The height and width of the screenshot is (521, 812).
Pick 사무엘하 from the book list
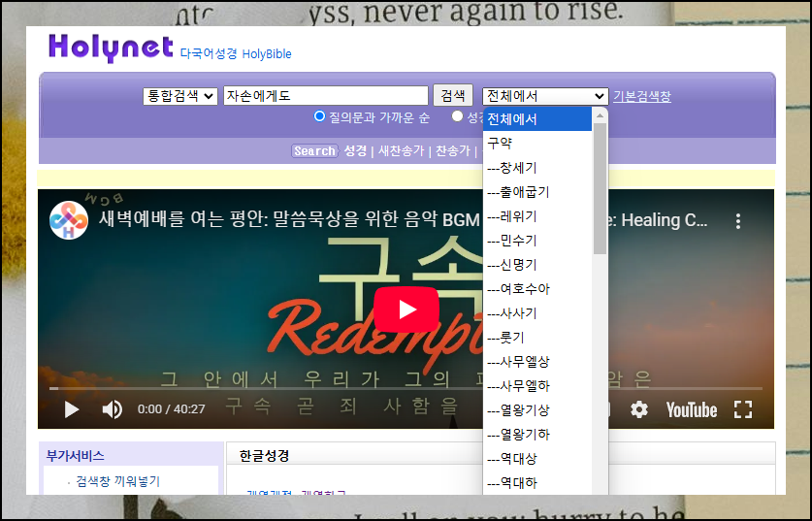(537, 386)
